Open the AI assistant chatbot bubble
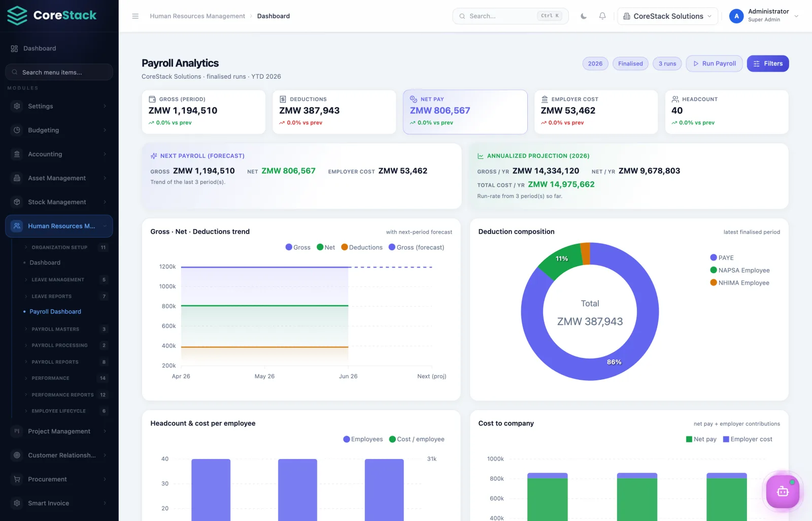The width and height of the screenshot is (812, 521). (783, 491)
